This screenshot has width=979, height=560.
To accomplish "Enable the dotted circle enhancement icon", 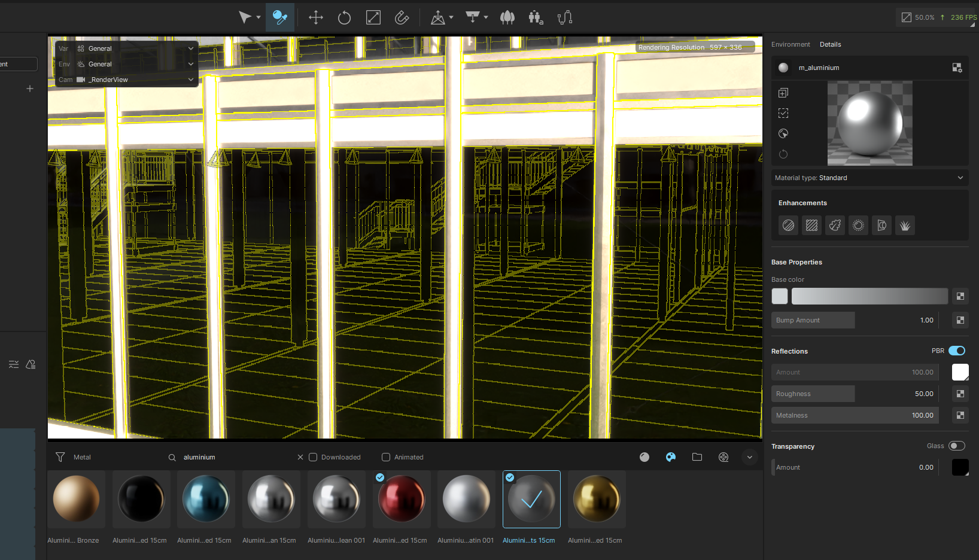I will (858, 226).
